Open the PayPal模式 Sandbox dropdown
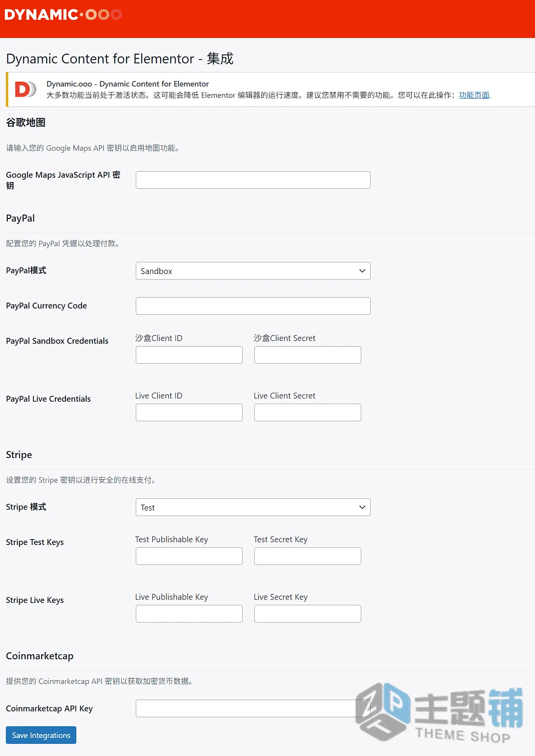 (253, 271)
